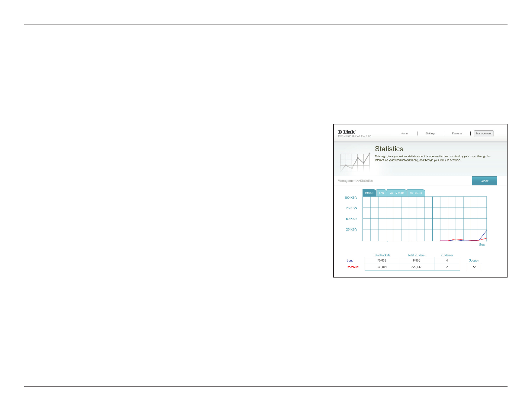Click the 75 KB/s axis label
532x411 pixels.
tap(351, 208)
